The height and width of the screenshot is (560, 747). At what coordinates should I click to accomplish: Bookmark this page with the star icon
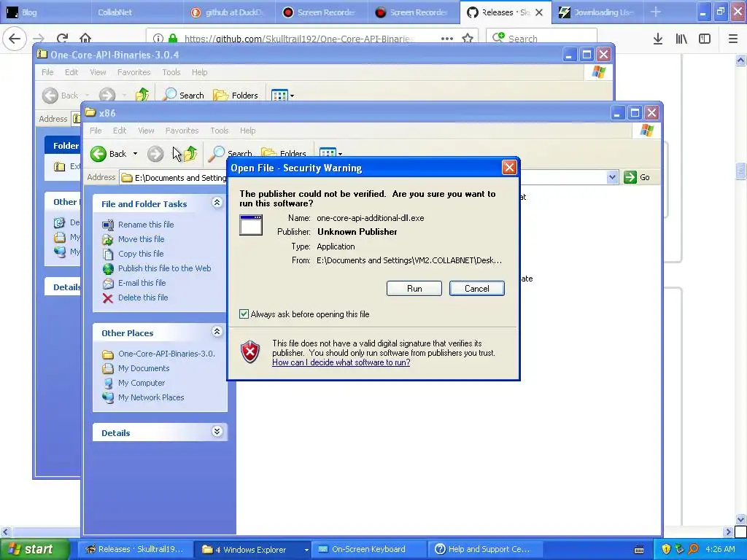[468, 39]
